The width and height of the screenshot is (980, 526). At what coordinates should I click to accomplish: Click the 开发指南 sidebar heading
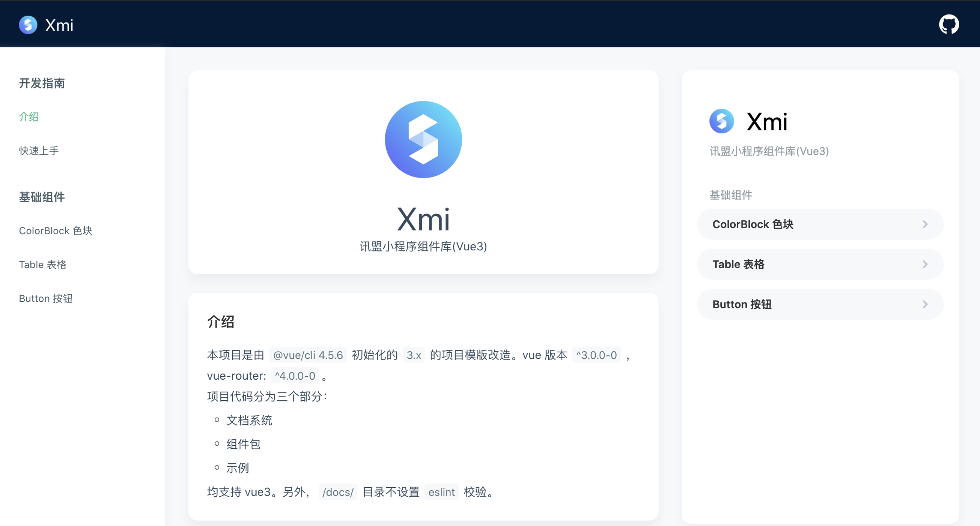point(42,83)
